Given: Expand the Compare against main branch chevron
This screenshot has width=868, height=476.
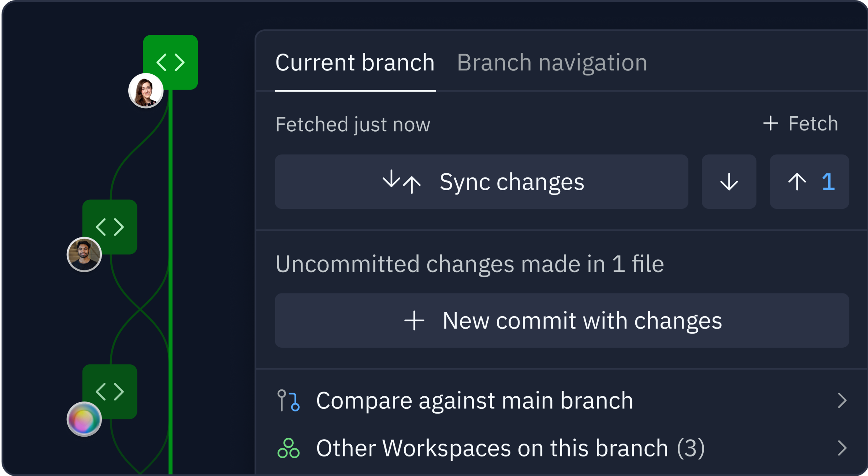Looking at the screenshot, I should [x=842, y=400].
